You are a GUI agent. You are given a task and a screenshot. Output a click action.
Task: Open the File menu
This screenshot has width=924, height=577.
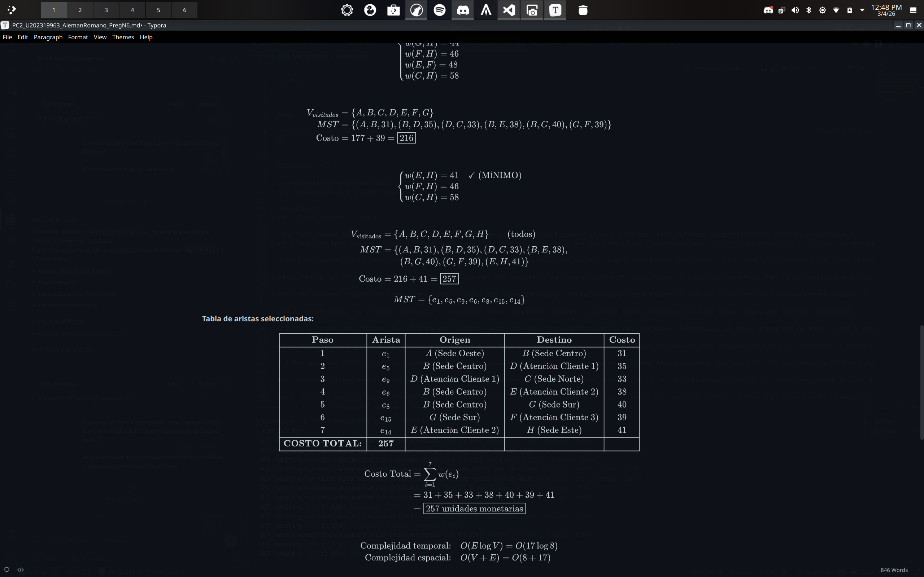7,37
